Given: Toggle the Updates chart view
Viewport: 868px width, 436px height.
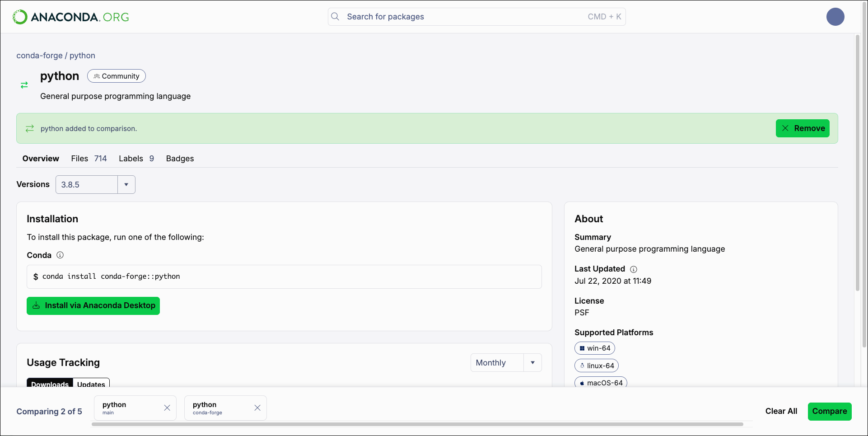Looking at the screenshot, I should 91,383.
